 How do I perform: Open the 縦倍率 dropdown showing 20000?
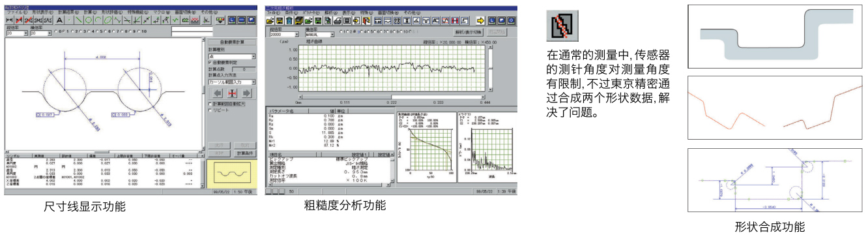point(284,35)
